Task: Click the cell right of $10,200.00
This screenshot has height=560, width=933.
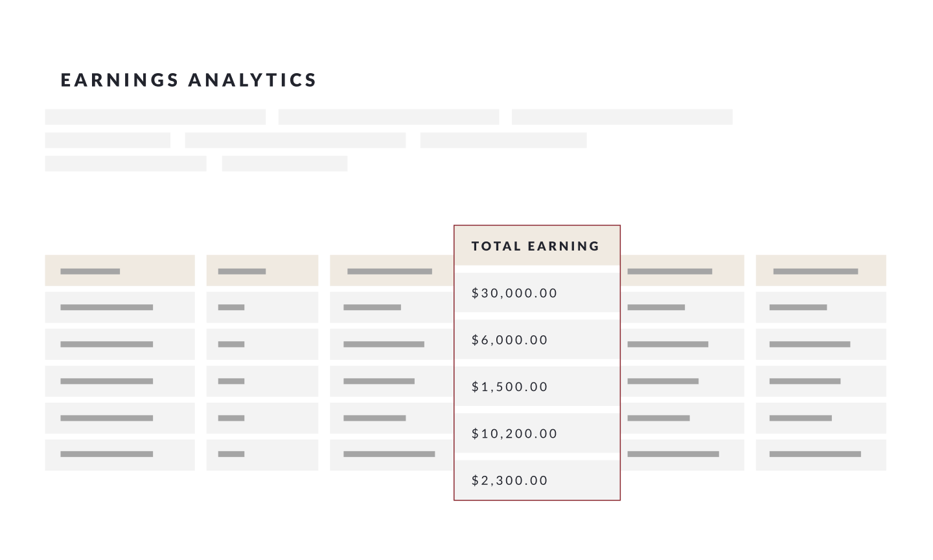Action: [x=682, y=418]
